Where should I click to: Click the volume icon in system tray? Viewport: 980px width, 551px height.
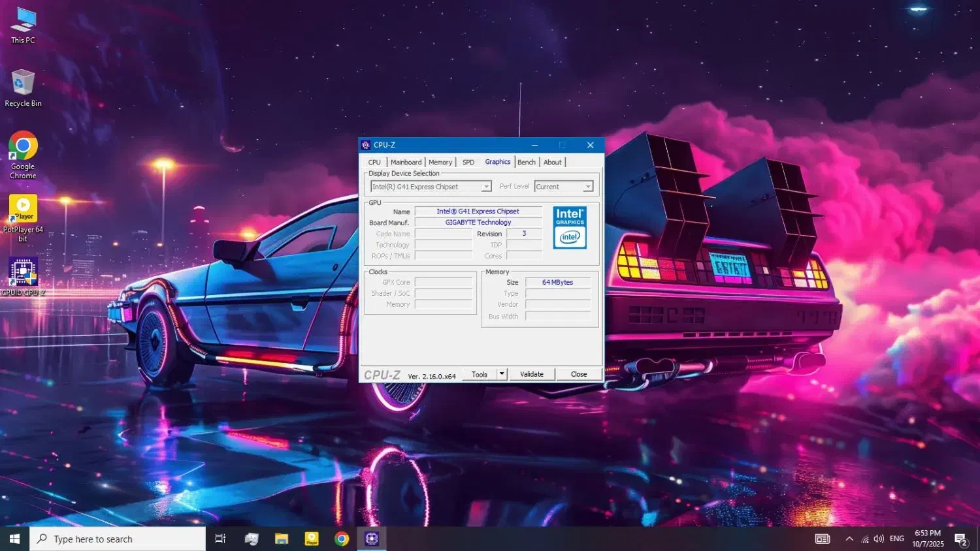pyautogui.click(x=879, y=539)
